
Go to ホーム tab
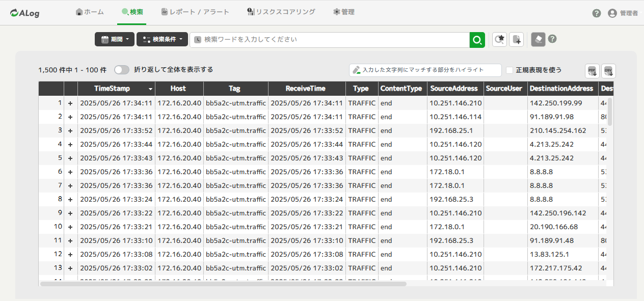90,12
